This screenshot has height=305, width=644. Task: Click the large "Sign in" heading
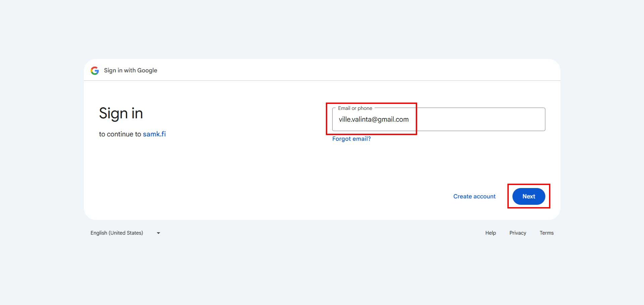(x=121, y=113)
